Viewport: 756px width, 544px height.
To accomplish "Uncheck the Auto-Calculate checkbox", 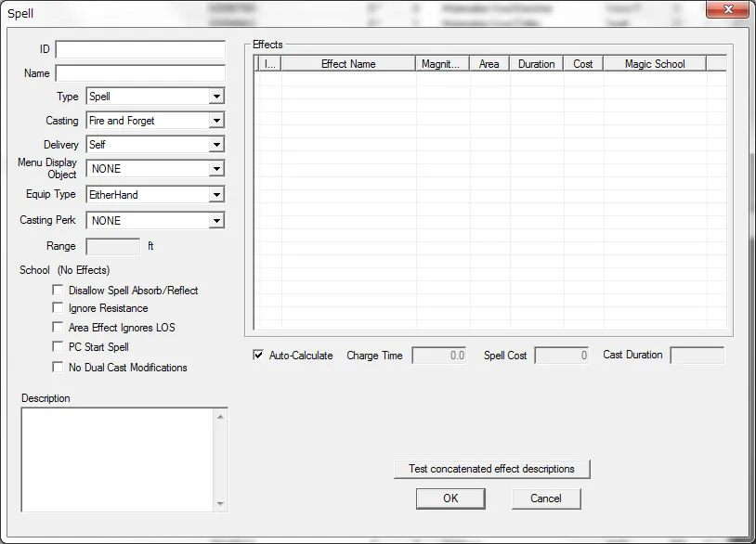I will (258, 356).
